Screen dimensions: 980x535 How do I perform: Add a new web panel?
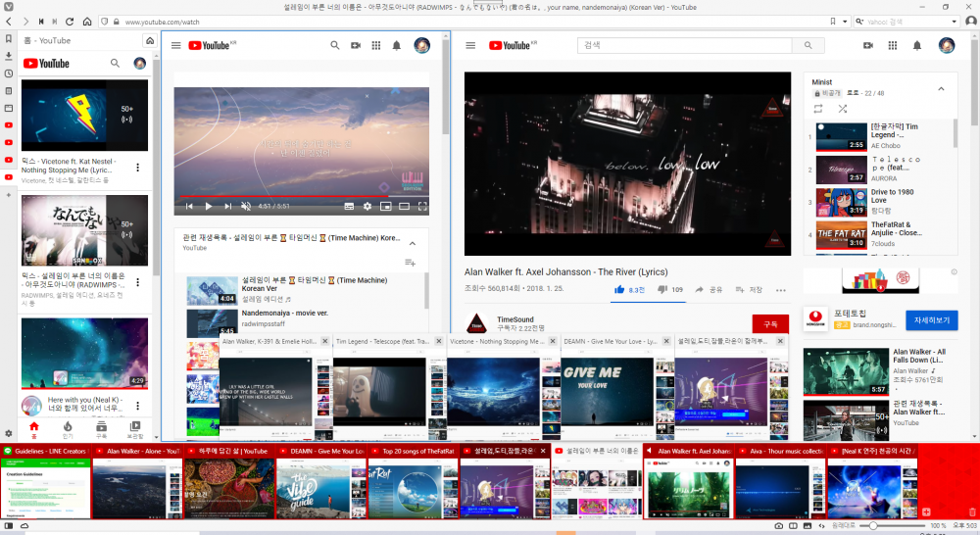(9, 195)
